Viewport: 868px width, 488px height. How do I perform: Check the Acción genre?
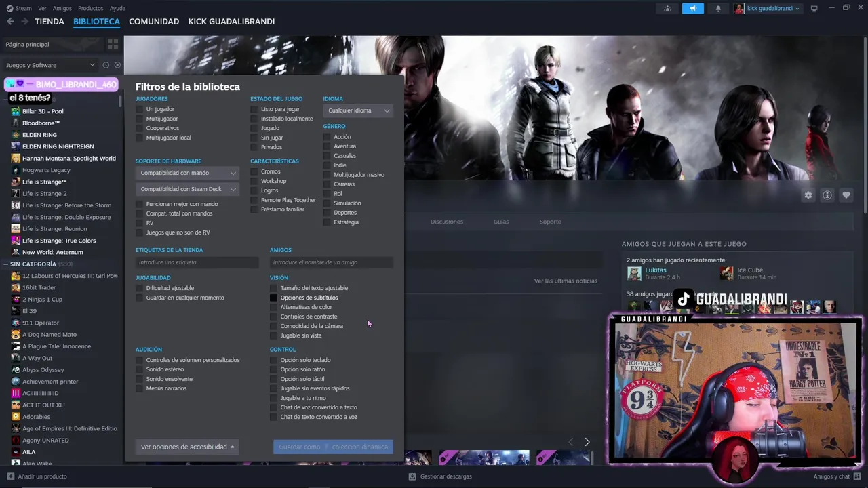(x=327, y=137)
